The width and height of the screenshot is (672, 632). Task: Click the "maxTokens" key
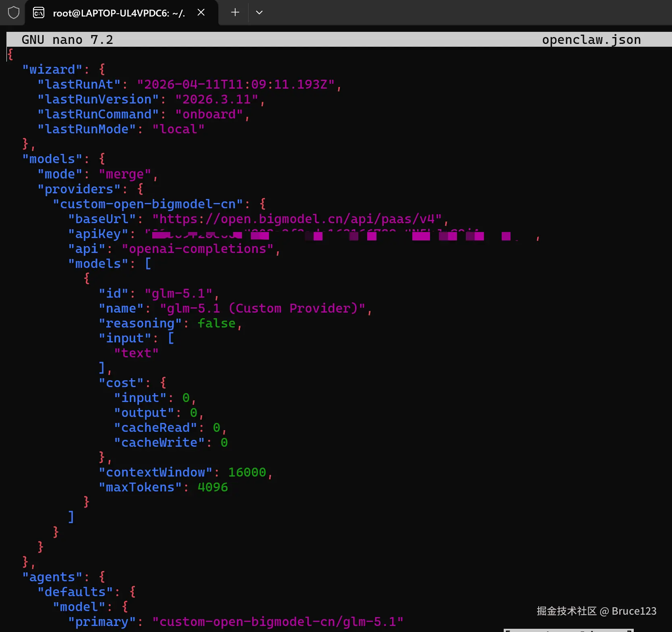(x=140, y=487)
